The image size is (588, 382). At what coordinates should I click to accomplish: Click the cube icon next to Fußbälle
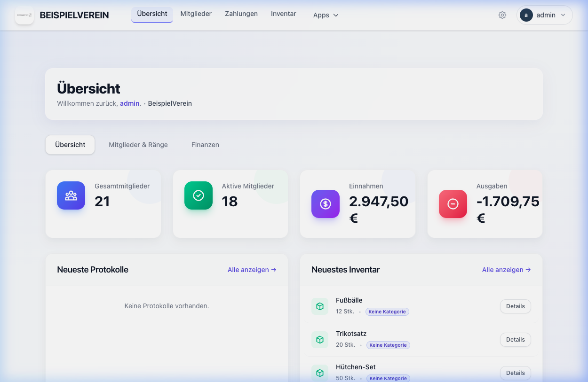point(320,306)
